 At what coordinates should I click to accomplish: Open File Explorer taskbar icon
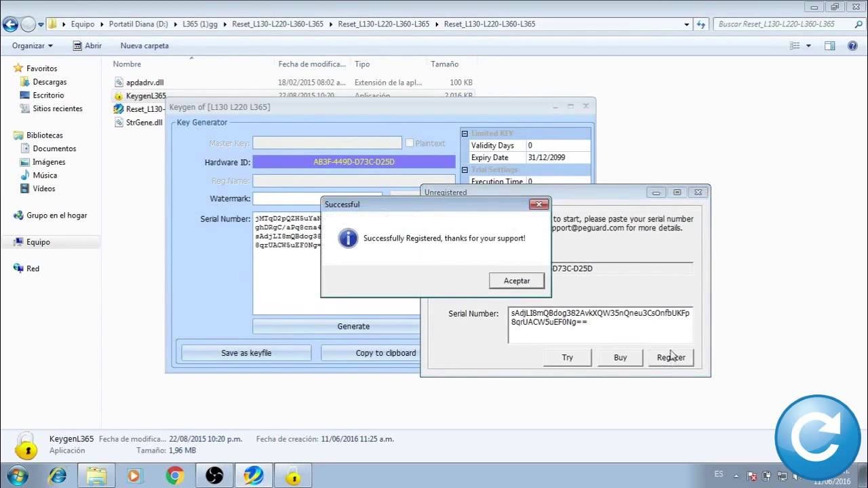(x=97, y=476)
